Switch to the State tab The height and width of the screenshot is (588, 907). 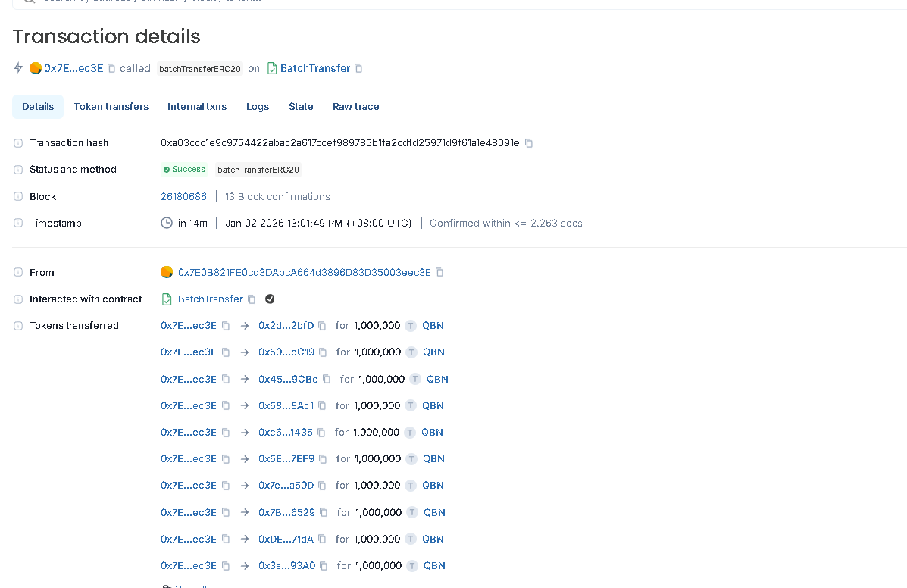301,106
